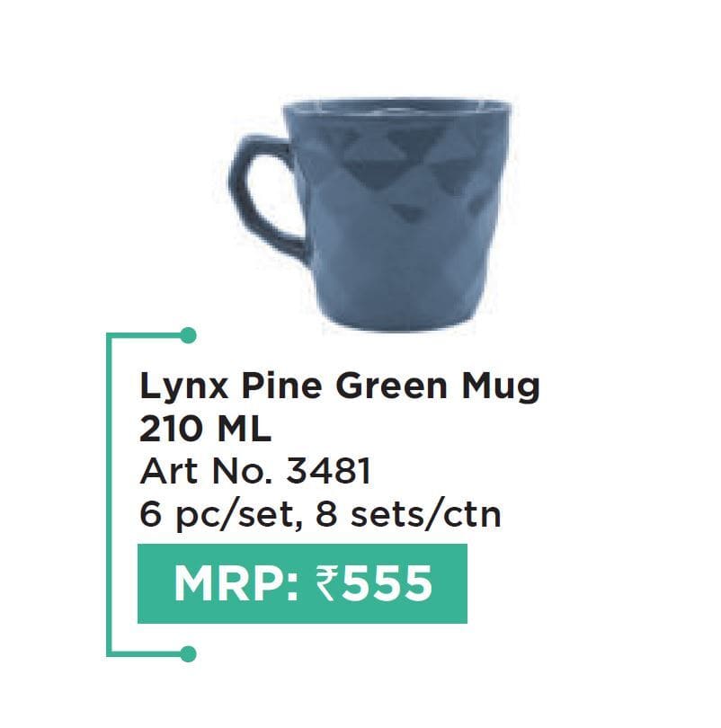
Task: Click the top green bracket dot
Action: point(188,335)
